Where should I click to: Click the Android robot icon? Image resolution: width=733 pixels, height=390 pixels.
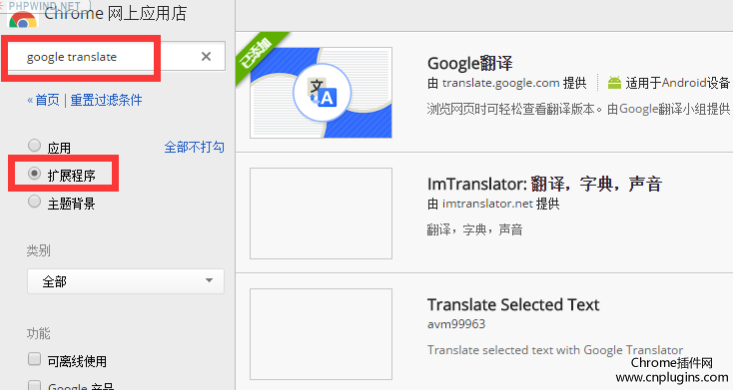click(x=614, y=83)
